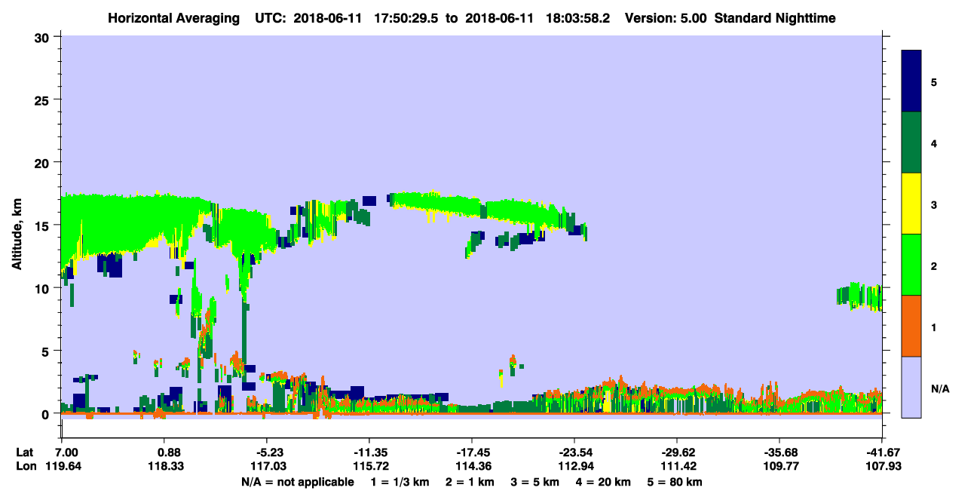Click the '3 = 5 km' legend entry
This screenshot has height=503, width=980.
(534, 482)
